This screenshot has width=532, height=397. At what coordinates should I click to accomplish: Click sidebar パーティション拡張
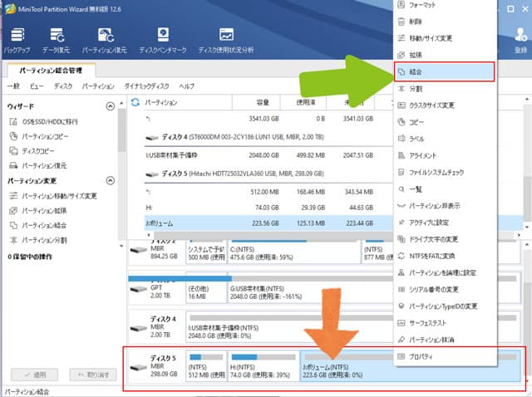coord(37,211)
